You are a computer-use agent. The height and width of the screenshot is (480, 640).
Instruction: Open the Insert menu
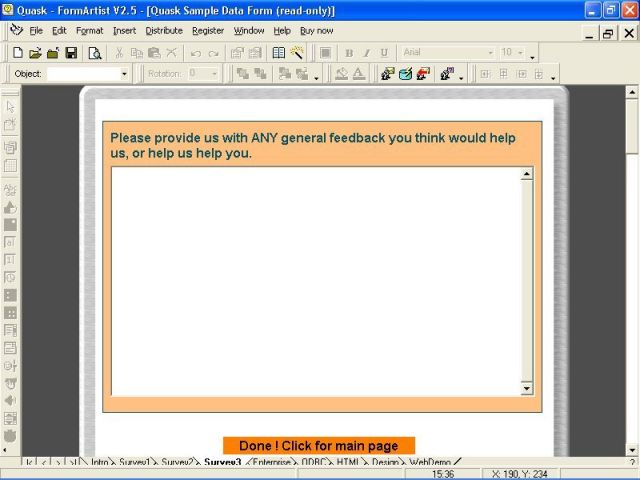coord(124,31)
